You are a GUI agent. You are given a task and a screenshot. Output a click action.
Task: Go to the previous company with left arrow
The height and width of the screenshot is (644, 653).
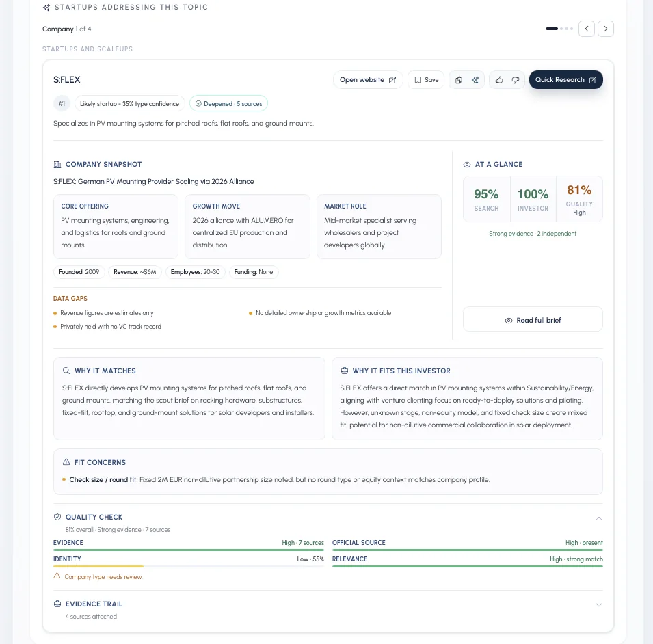point(587,29)
